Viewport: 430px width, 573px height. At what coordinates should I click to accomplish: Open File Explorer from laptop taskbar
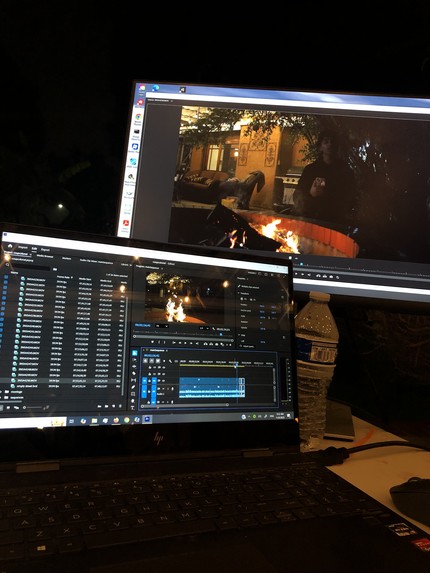tap(94, 421)
